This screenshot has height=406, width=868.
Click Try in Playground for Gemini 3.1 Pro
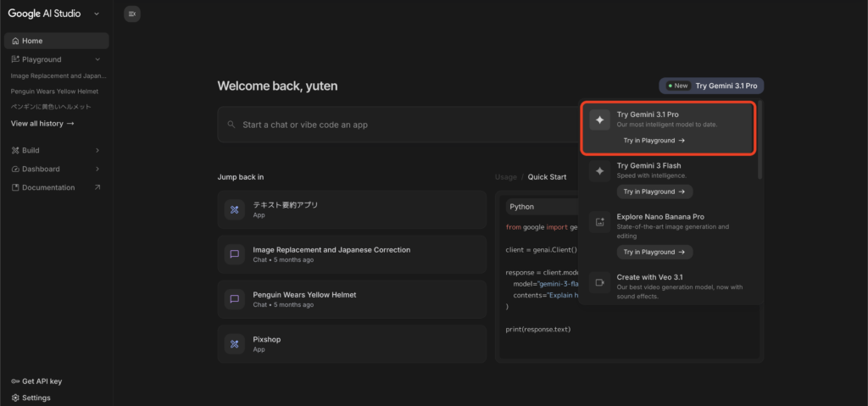pos(654,141)
